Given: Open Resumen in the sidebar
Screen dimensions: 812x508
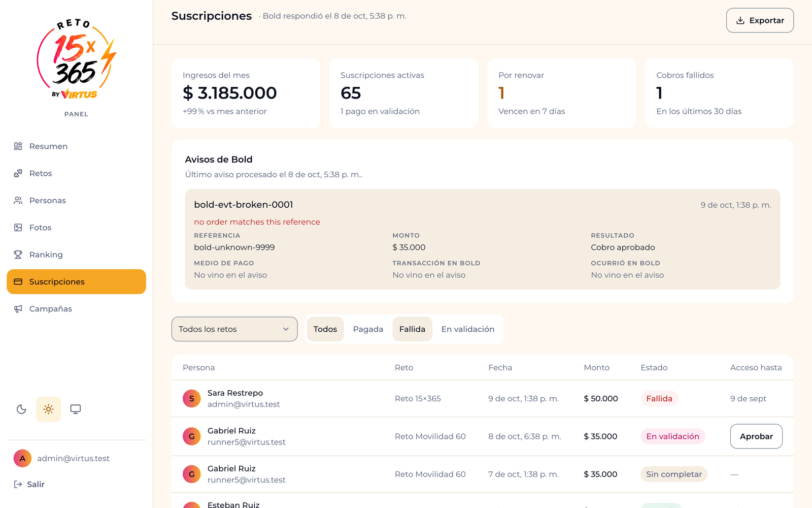Looking at the screenshot, I should pyautogui.click(x=76, y=146).
